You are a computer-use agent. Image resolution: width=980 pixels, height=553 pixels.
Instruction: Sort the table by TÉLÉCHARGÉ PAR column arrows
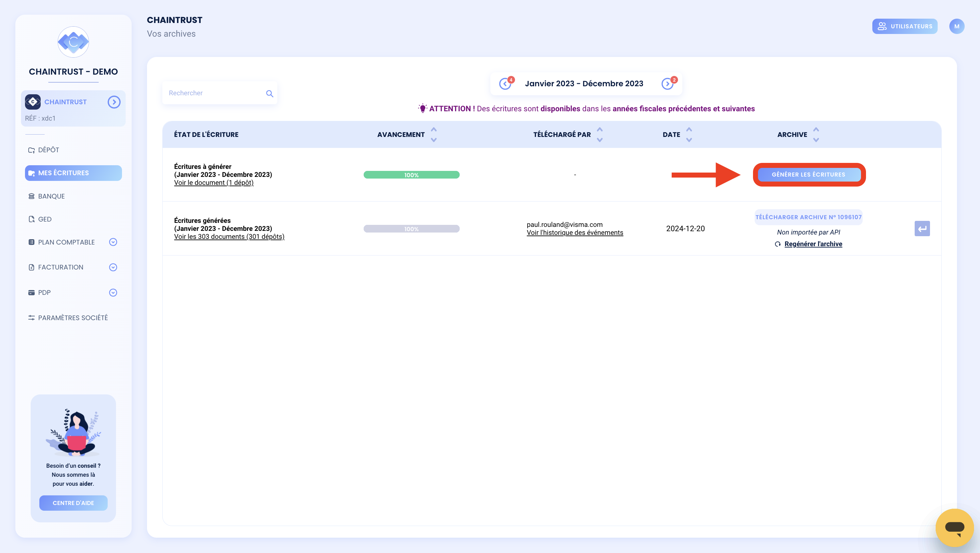[x=600, y=135]
